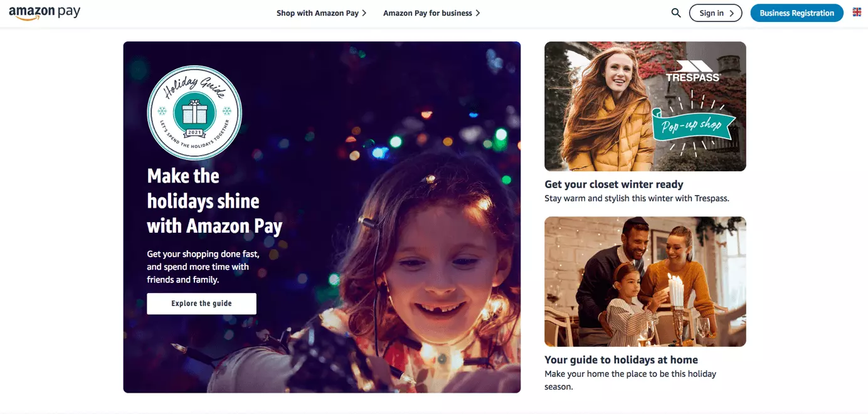Click the Pop-up shop ribbon graphic
Viewport: 868px width, 414px height.
coord(693,124)
